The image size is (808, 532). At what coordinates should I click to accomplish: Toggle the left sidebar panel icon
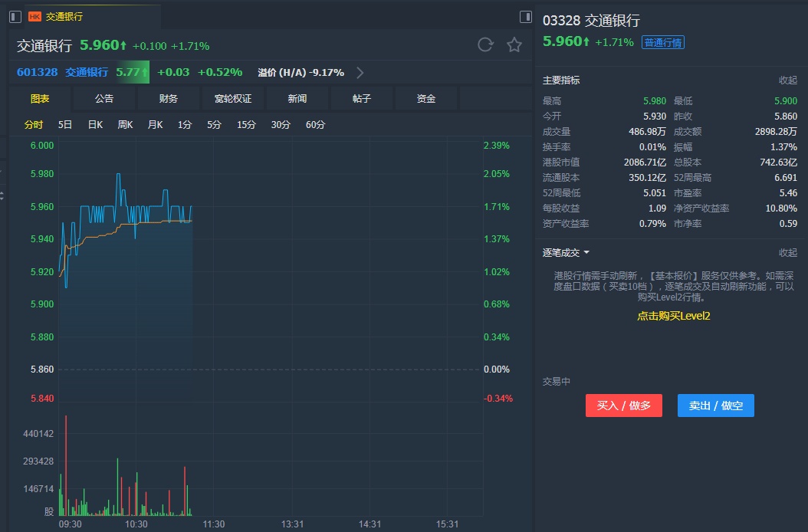(x=15, y=17)
